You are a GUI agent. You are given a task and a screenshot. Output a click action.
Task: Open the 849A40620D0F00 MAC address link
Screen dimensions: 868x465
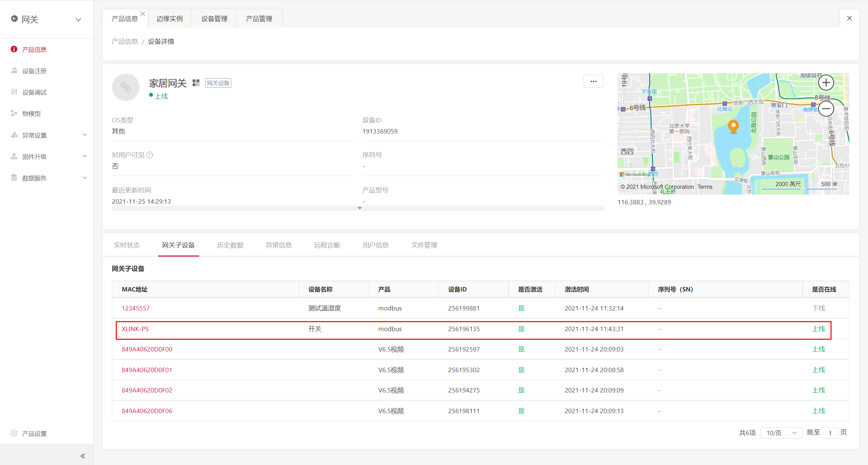(147, 349)
